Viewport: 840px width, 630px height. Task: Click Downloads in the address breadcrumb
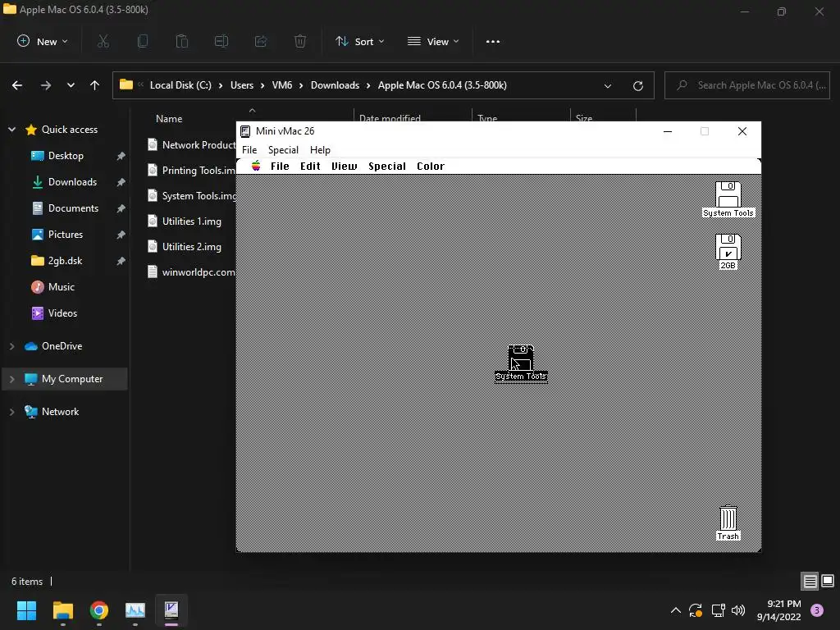coord(335,85)
